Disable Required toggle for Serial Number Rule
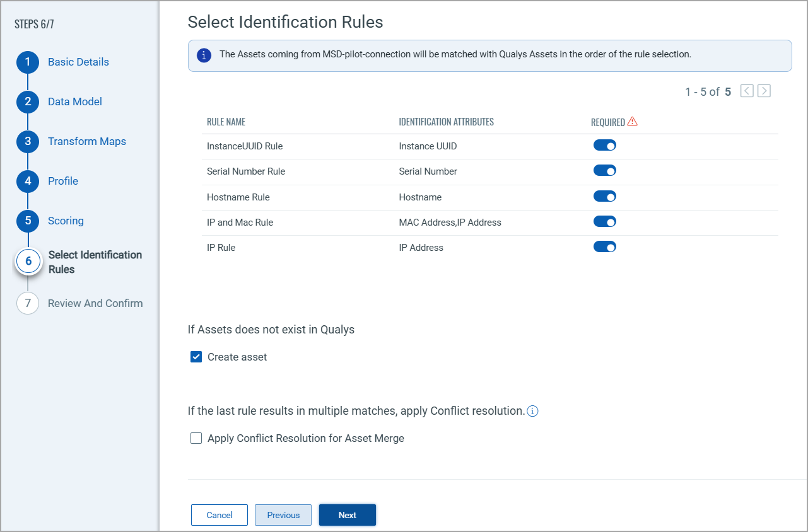 click(x=604, y=170)
